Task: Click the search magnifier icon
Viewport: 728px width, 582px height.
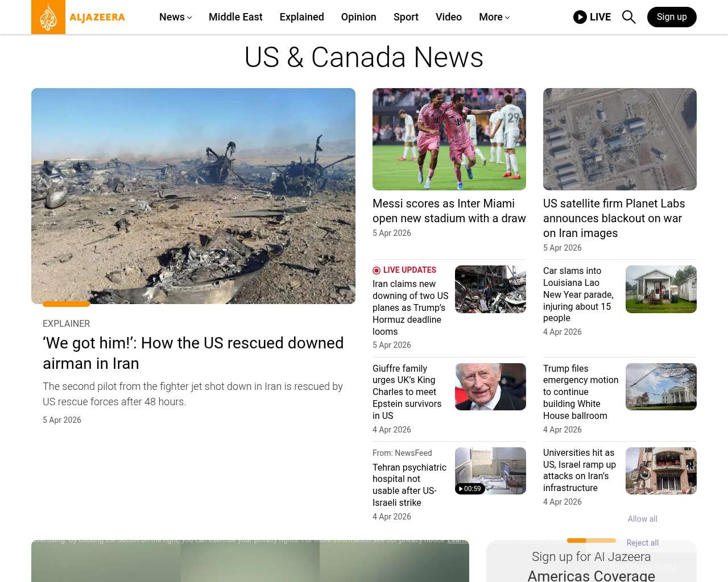Action: 628,17
